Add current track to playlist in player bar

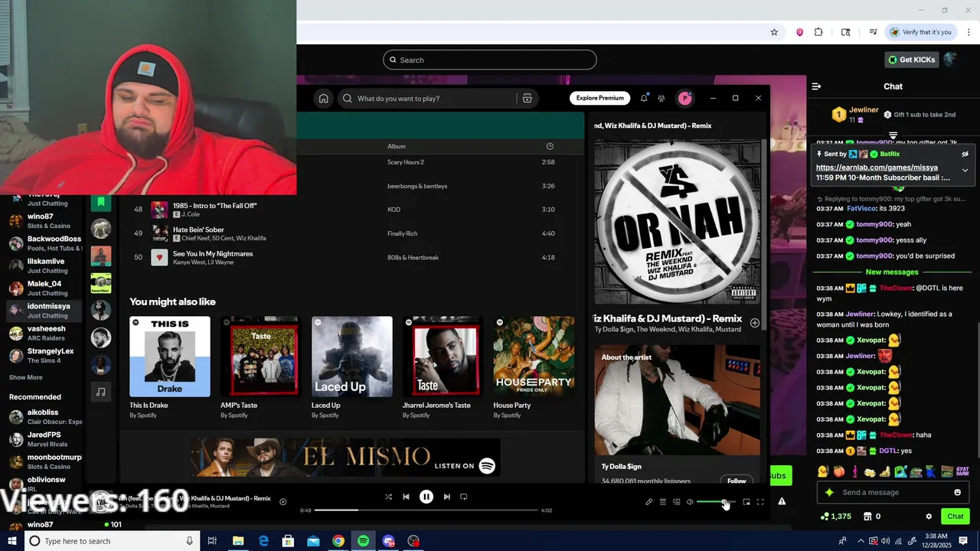[283, 502]
